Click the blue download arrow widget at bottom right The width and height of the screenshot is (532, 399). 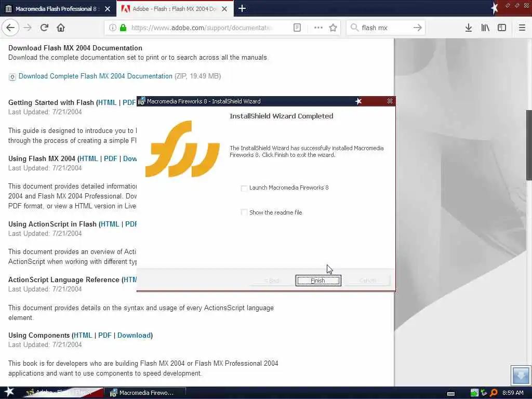click(x=521, y=375)
